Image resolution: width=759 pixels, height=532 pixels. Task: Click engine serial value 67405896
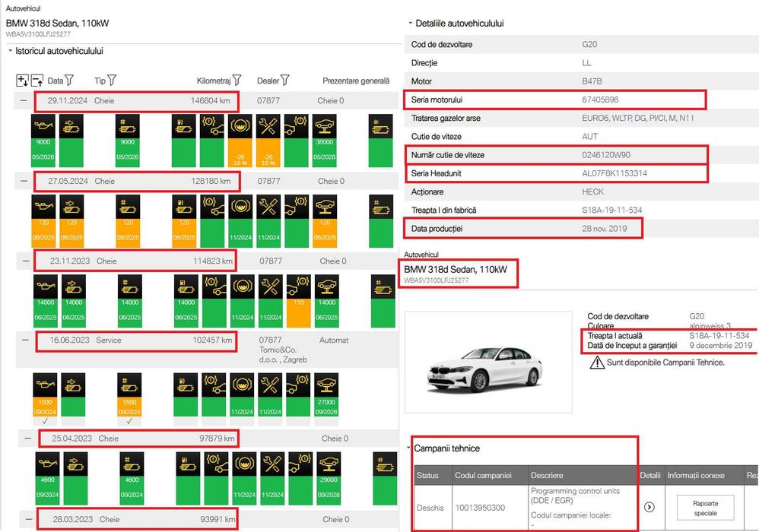[x=600, y=100]
